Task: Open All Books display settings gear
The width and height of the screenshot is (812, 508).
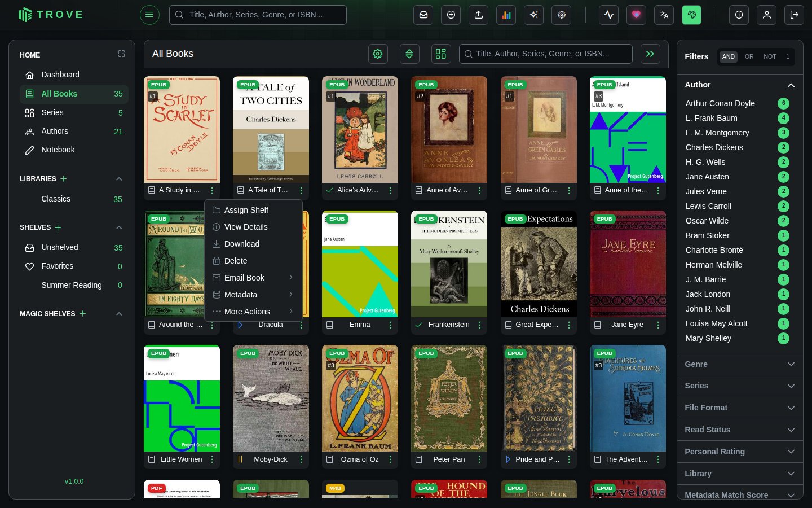Action: pyautogui.click(x=378, y=54)
